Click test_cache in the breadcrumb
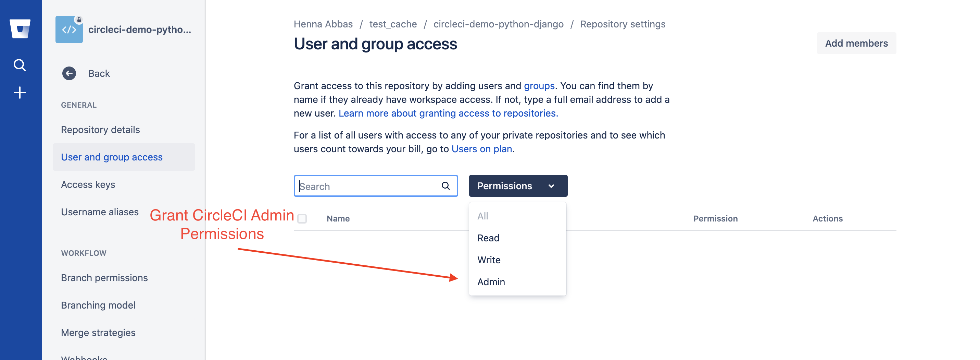980x360 pixels. tap(393, 24)
